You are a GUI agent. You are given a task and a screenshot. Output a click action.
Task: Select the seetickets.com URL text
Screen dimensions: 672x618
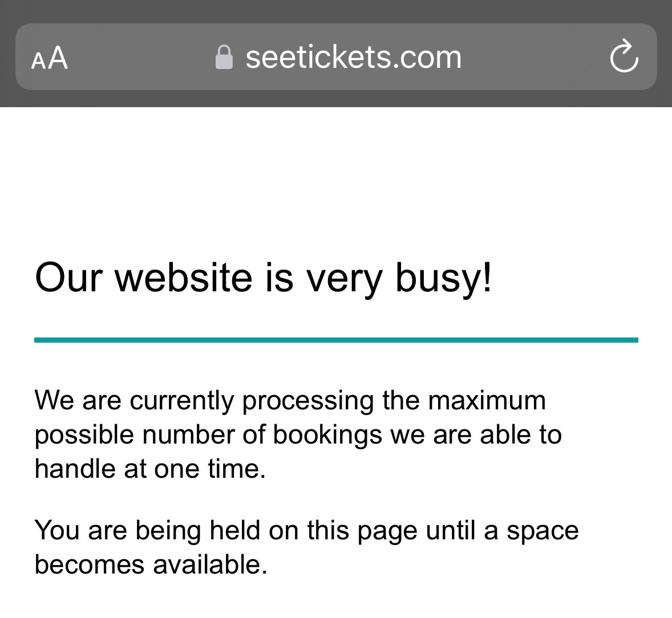[x=354, y=58]
